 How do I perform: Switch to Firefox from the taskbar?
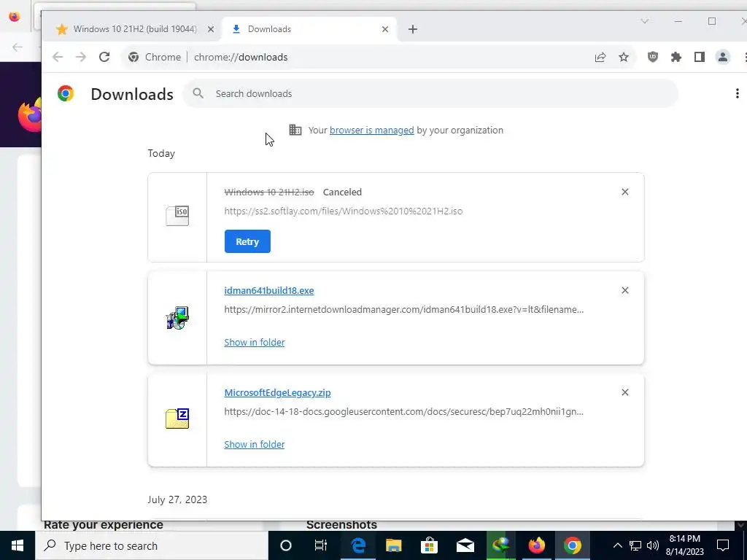point(536,545)
